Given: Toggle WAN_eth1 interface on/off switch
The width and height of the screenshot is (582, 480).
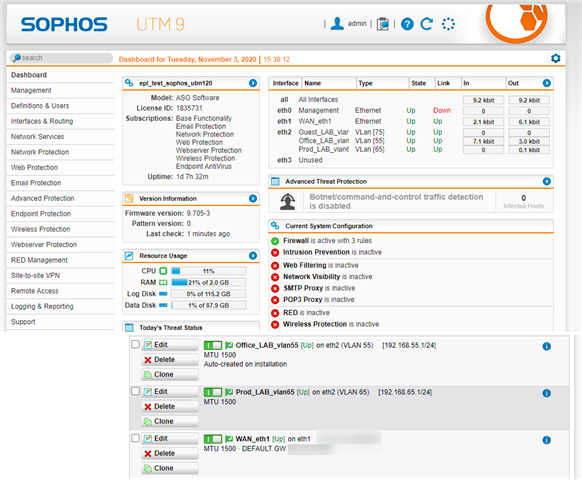Looking at the screenshot, I should (x=213, y=439).
